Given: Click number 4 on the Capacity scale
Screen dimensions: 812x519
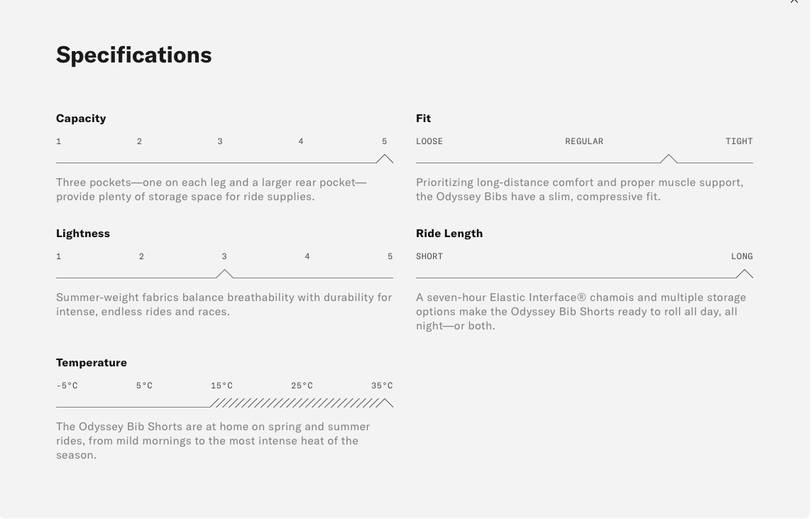Looking at the screenshot, I should coord(301,141).
